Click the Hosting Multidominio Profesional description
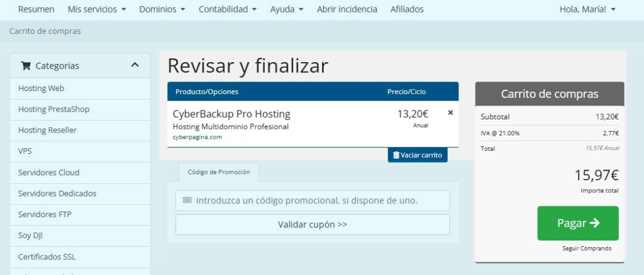This screenshot has width=644, height=275. (x=230, y=127)
